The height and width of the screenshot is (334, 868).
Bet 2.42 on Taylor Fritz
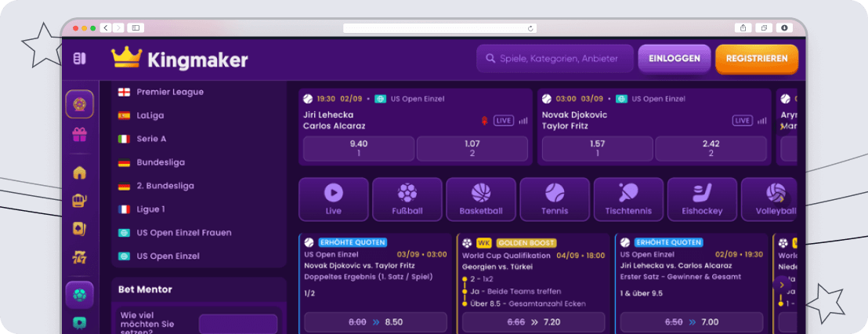[x=711, y=148]
